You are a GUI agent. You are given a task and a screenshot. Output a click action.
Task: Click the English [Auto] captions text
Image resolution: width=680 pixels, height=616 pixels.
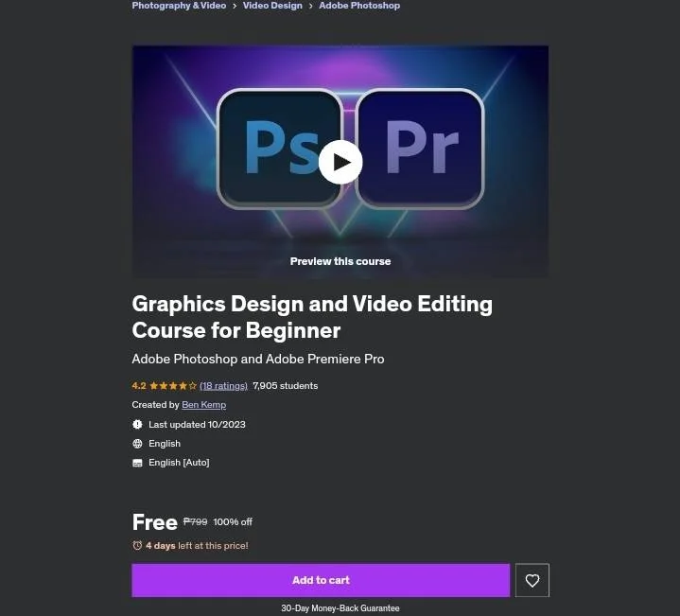tap(179, 463)
